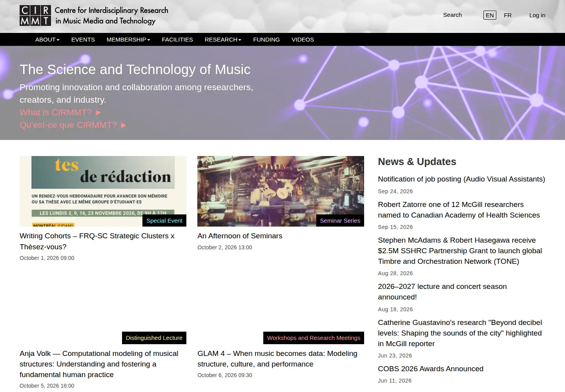Viewport: 565px width, 392px height.
Task: Open the 'What is CIRMMT?' link
Action: tap(60, 113)
